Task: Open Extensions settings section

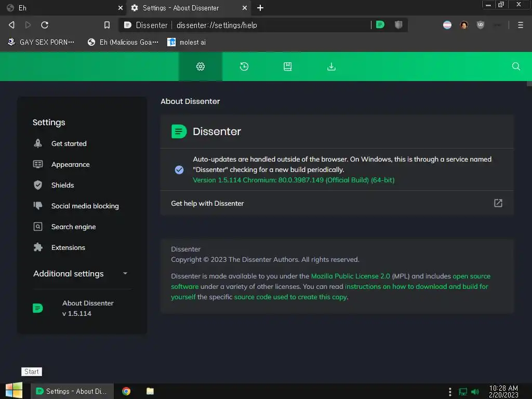Action: click(x=68, y=247)
